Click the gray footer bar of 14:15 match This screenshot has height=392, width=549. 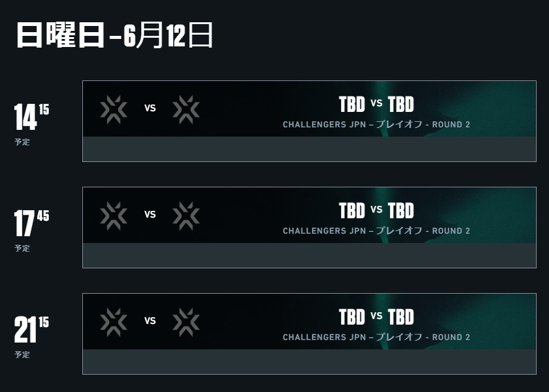click(x=309, y=149)
